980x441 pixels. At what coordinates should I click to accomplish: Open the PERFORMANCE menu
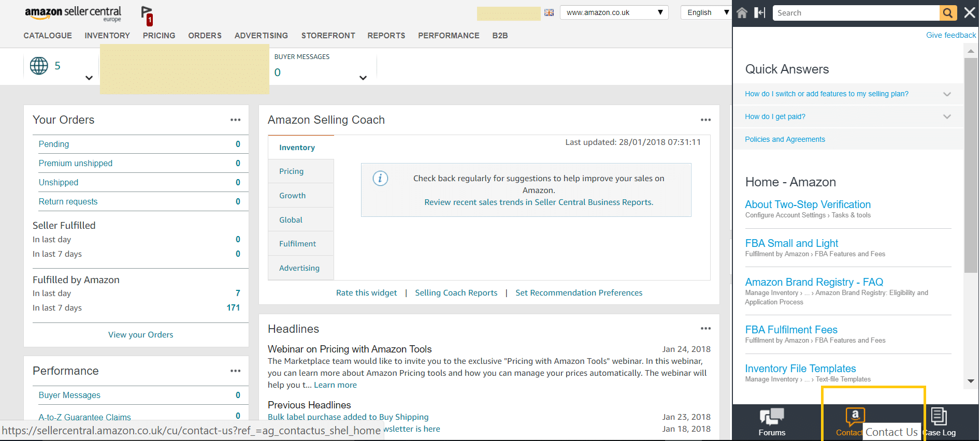click(x=449, y=36)
